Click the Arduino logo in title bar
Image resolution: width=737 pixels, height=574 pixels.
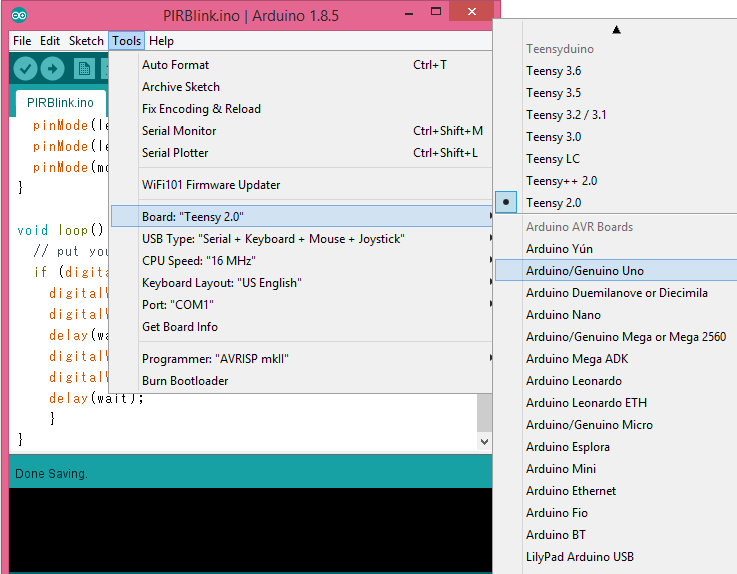pyautogui.click(x=19, y=16)
